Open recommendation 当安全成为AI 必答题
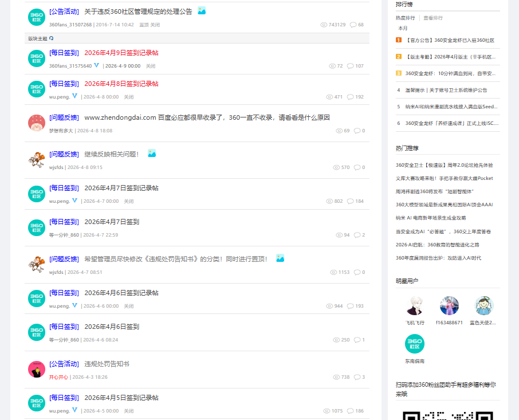The height and width of the screenshot is (420, 519). tap(443, 231)
